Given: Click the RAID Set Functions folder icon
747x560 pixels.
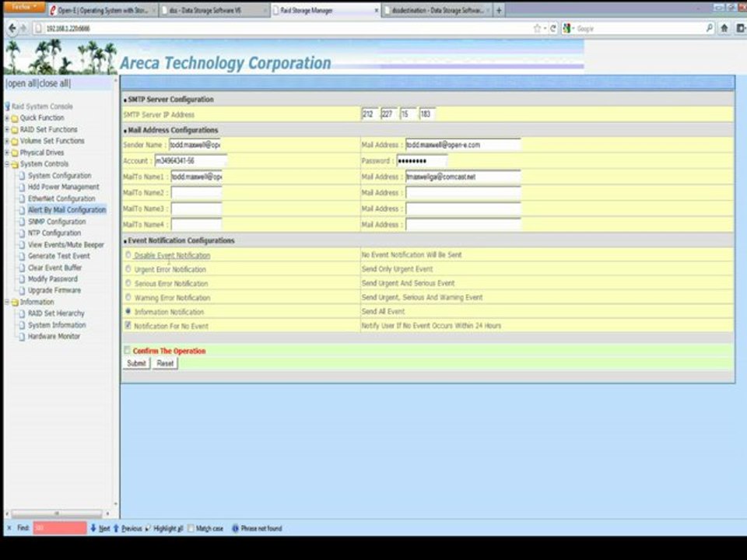Looking at the screenshot, I should pyautogui.click(x=15, y=130).
